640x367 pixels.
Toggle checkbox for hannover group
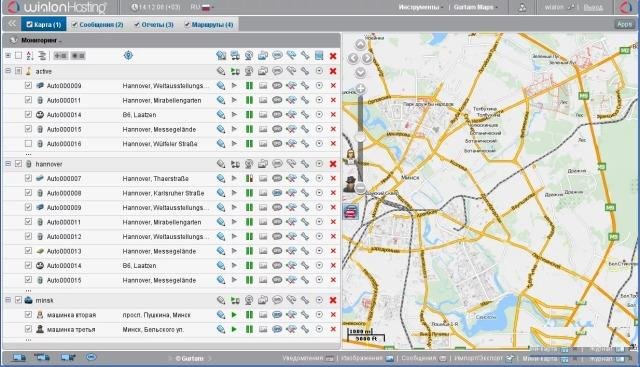(18, 163)
